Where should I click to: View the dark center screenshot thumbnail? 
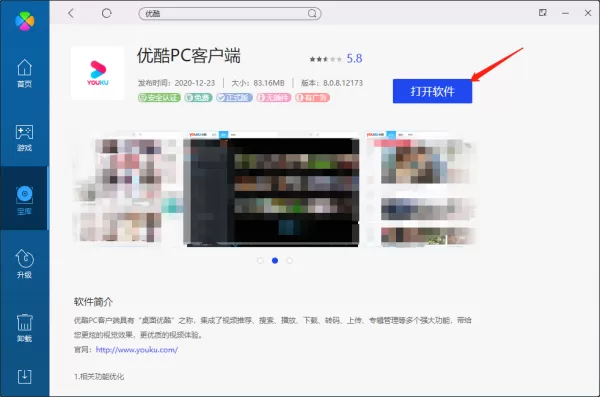point(271,190)
